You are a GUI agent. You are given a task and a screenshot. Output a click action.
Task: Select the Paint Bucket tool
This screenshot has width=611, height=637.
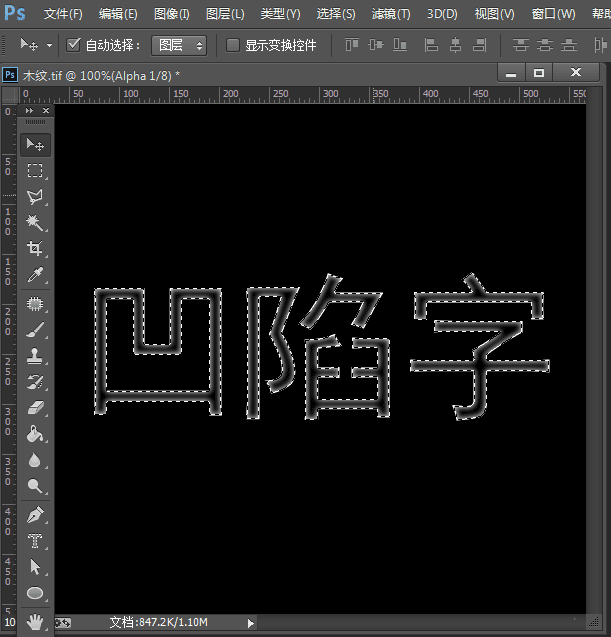coord(35,433)
